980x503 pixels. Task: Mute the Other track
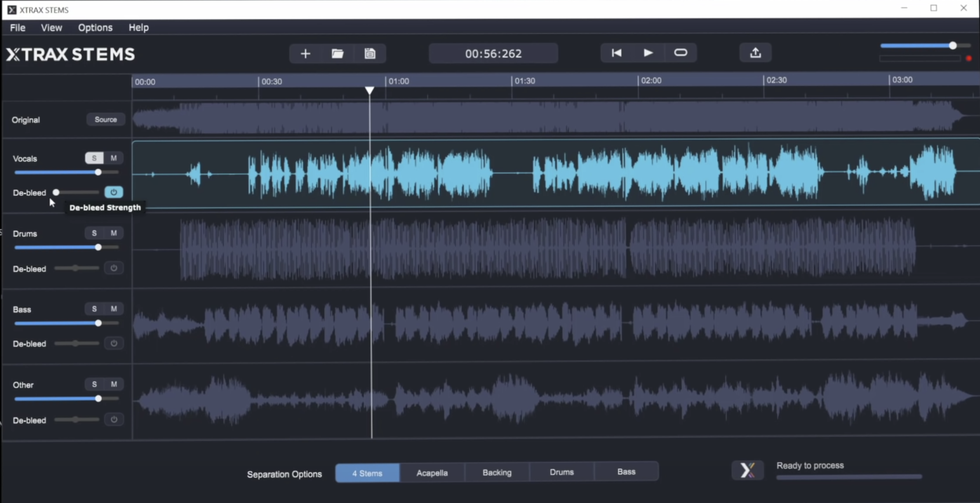(x=114, y=384)
